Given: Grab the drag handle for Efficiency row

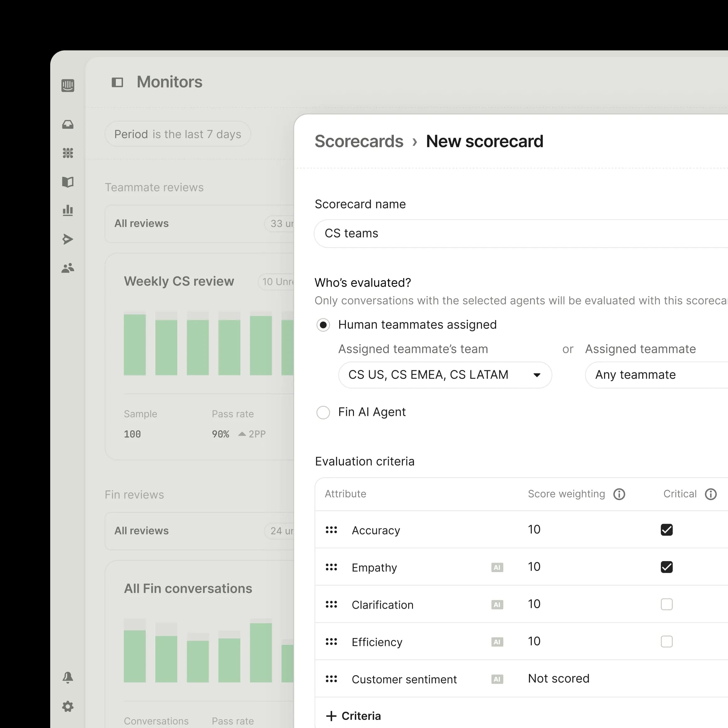Looking at the screenshot, I should click(331, 641).
